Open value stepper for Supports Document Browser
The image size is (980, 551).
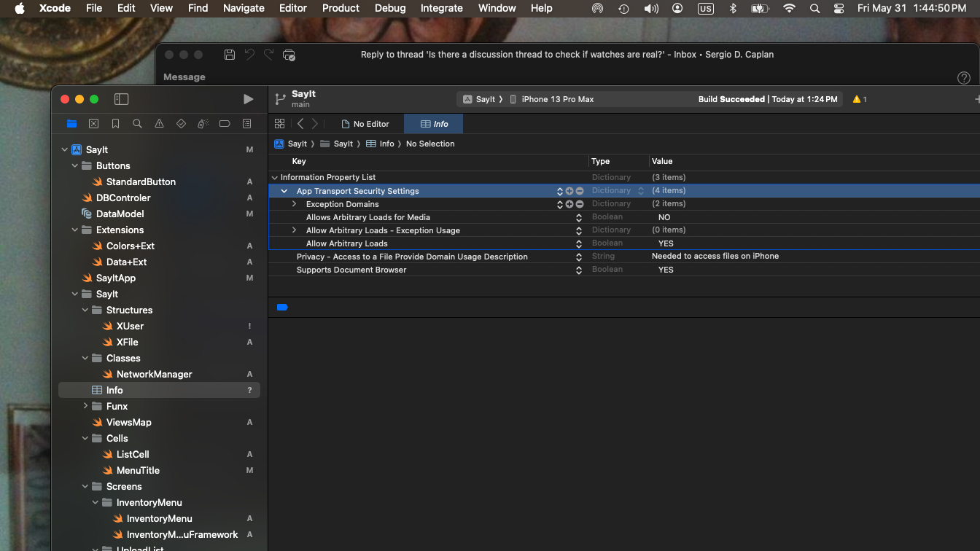click(579, 270)
